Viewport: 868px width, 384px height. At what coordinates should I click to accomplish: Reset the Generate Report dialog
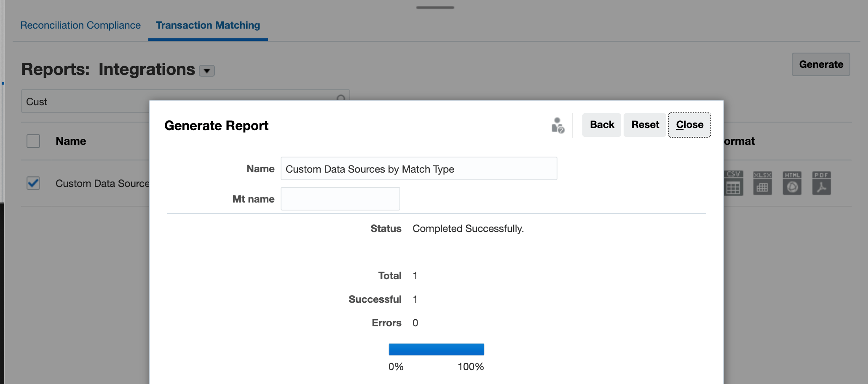645,125
